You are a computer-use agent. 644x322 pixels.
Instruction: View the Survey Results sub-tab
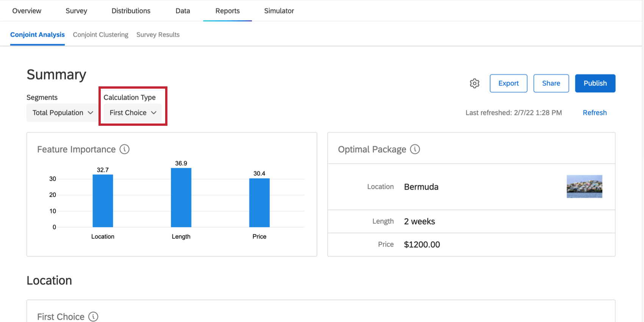[158, 34]
